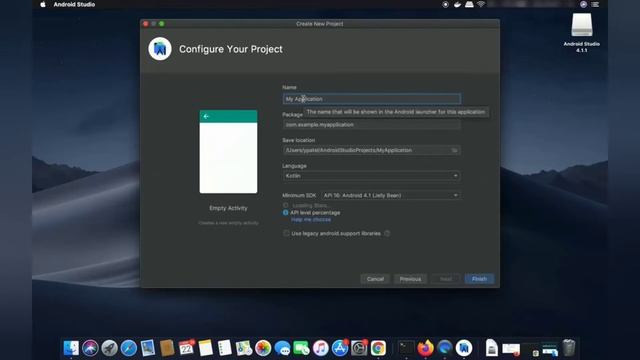Image resolution: width=640 pixels, height=360 pixels.
Task: Click the back arrow in Empty Activity preview
Action: click(x=206, y=116)
